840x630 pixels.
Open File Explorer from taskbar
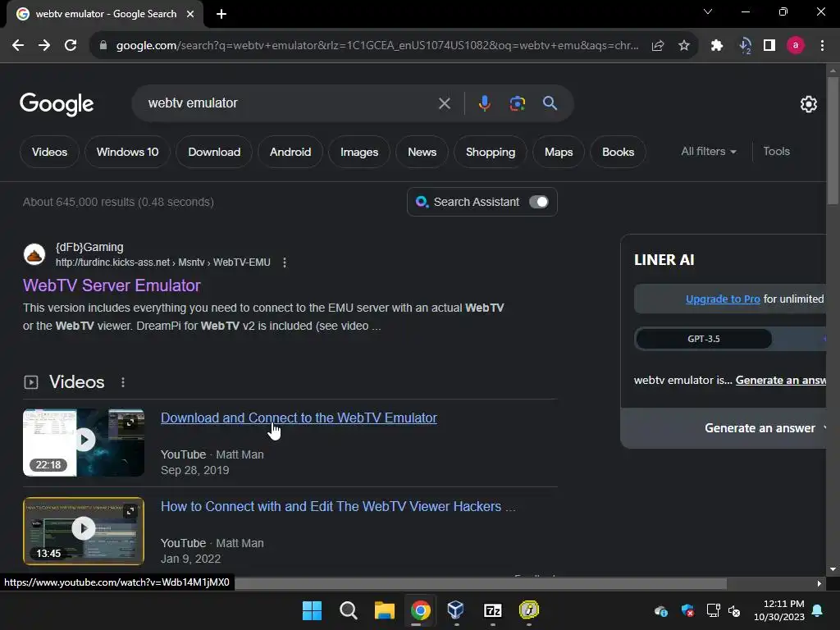click(384, 610)
